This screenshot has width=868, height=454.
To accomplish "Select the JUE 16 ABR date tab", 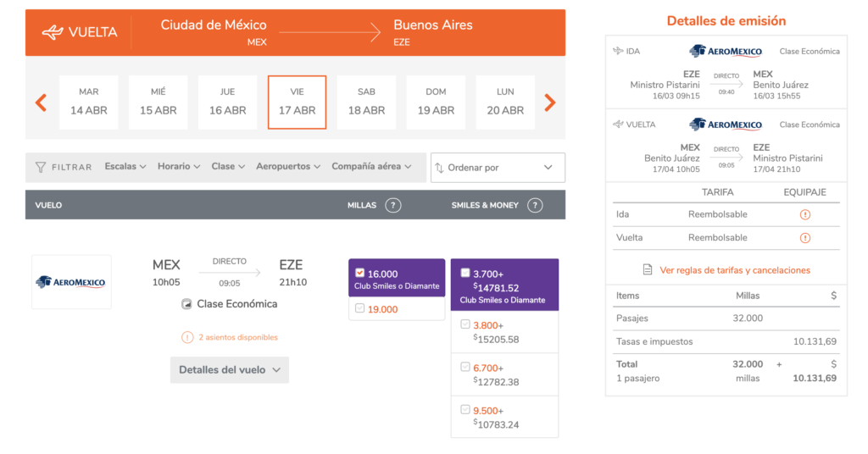I will point(227,102).
